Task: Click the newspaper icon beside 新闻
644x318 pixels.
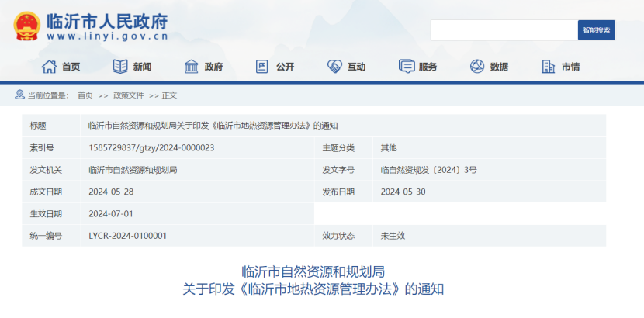Action: click(120, 67)
